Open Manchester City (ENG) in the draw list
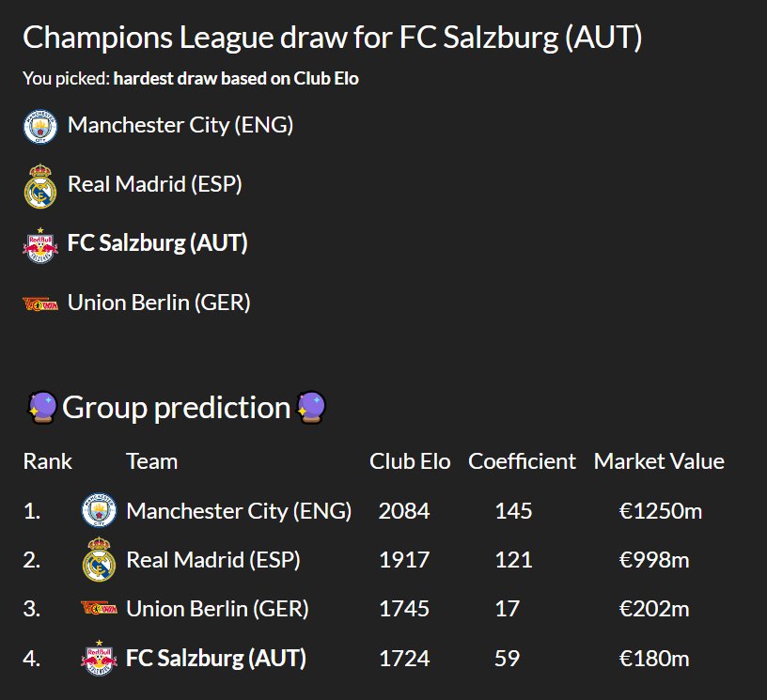767x700 pixels. click(x=180, y=125)
